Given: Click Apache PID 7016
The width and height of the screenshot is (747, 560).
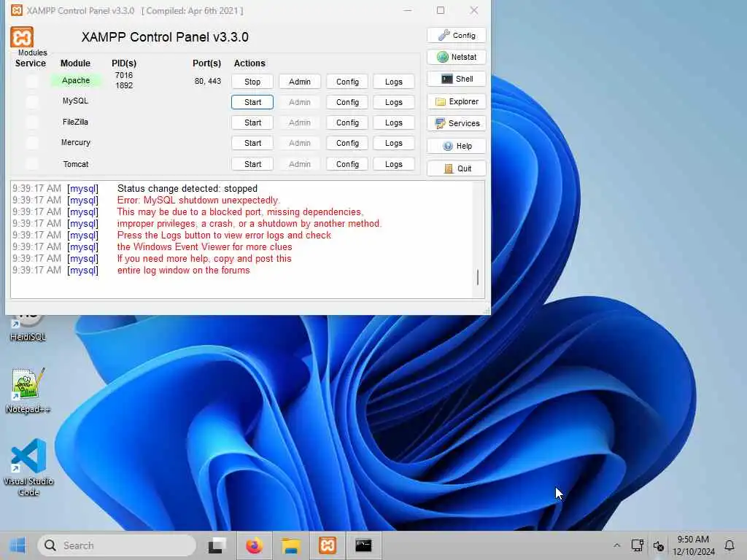Looking at the screenshot, I should 124,75.
